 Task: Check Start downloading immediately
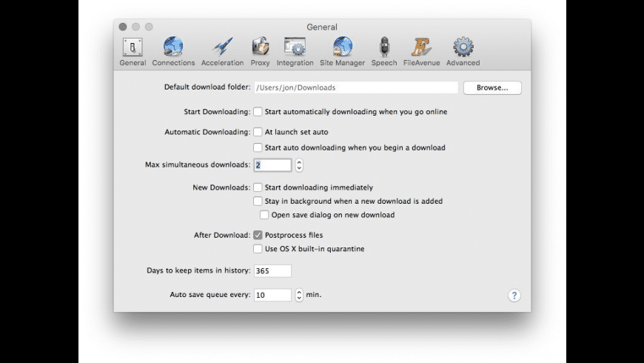pyautogui.click(x=258, y=187)
